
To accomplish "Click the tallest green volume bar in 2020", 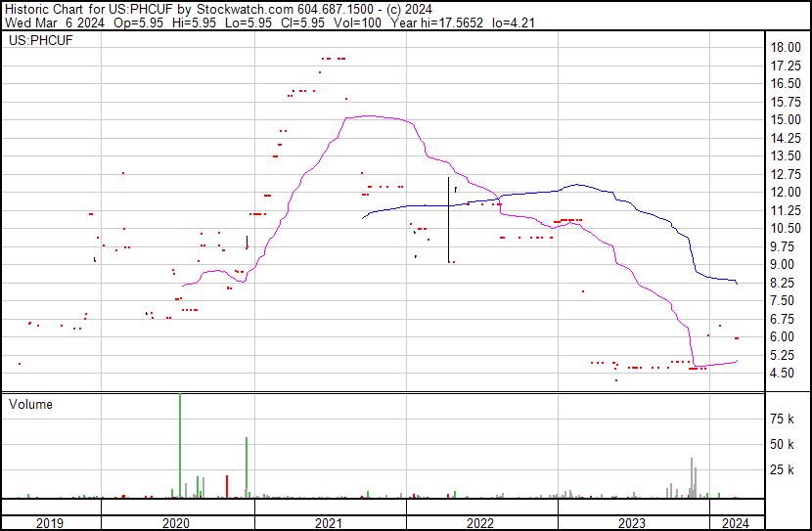I will [180, 446].
